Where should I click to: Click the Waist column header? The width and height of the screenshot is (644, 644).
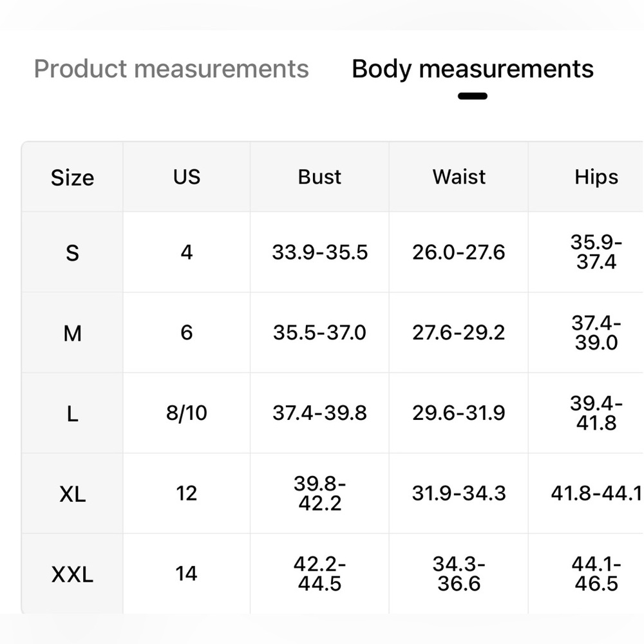tap(459, 178)
